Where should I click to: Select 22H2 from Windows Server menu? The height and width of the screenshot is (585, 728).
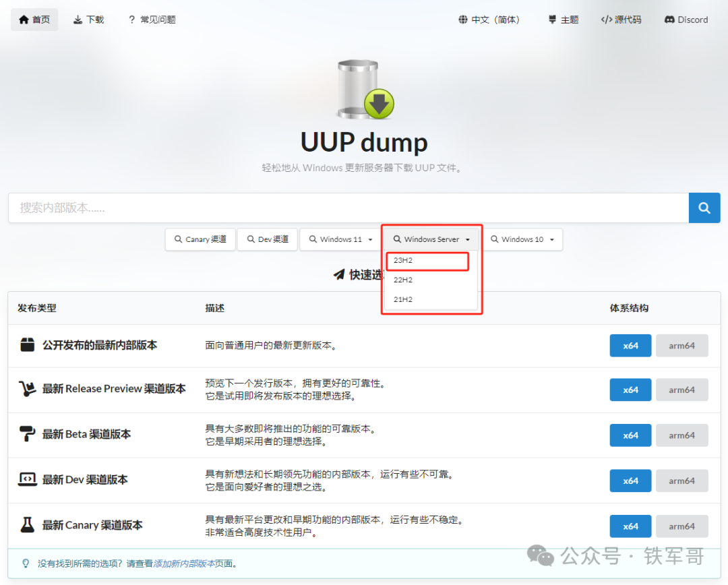431,280
